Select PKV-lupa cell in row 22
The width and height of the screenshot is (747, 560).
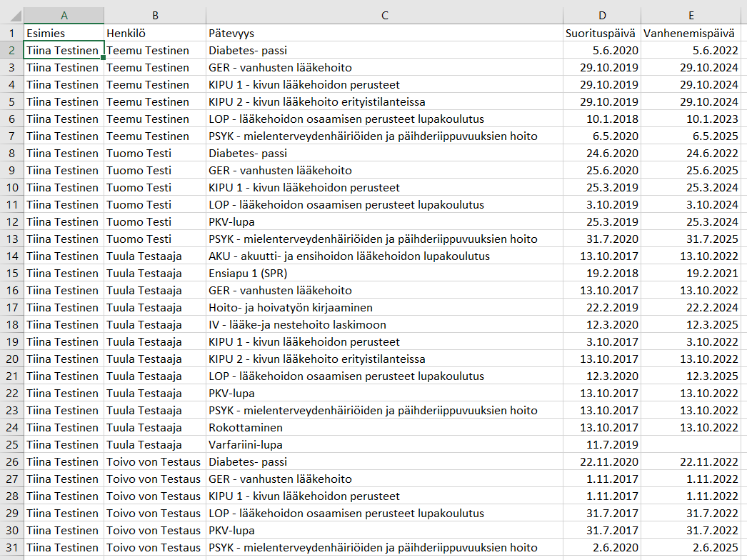(x=384, y=393)
